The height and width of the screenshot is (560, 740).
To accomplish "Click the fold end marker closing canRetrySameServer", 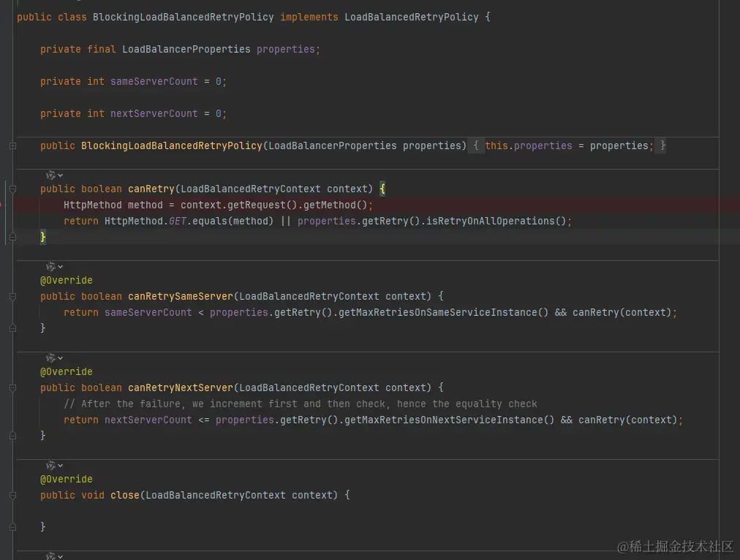I will pyautogui.click(x=13, y=328).
